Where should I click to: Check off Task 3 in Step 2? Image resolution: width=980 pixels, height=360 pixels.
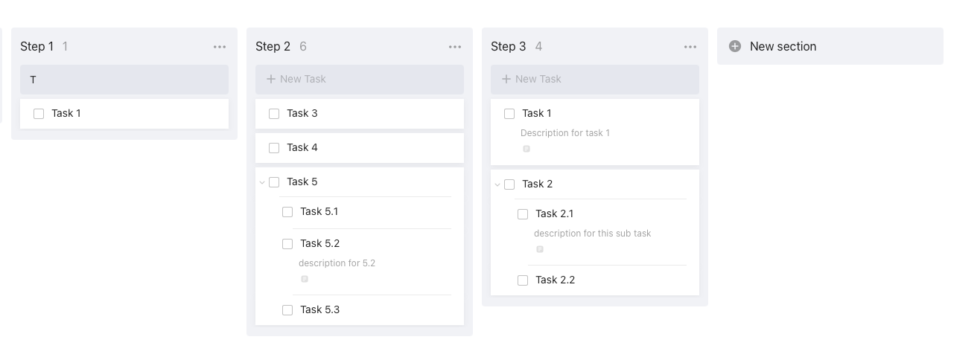[x=274, y=114]
